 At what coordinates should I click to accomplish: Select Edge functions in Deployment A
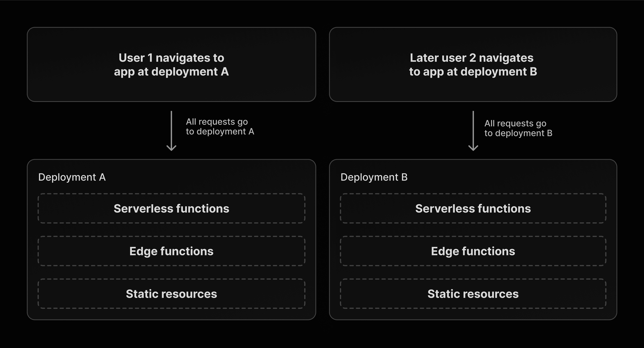point(171,251)
